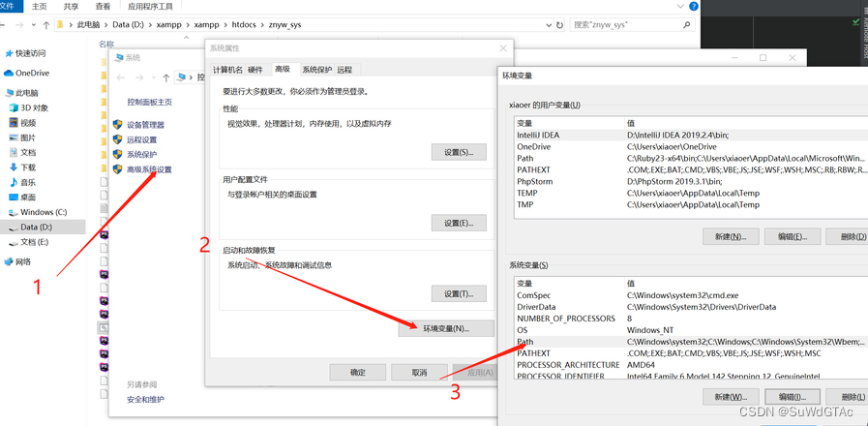This screenshot has height=426, width=868.
Task: Click the 音乐 folder icon
Action: [15, 182]
